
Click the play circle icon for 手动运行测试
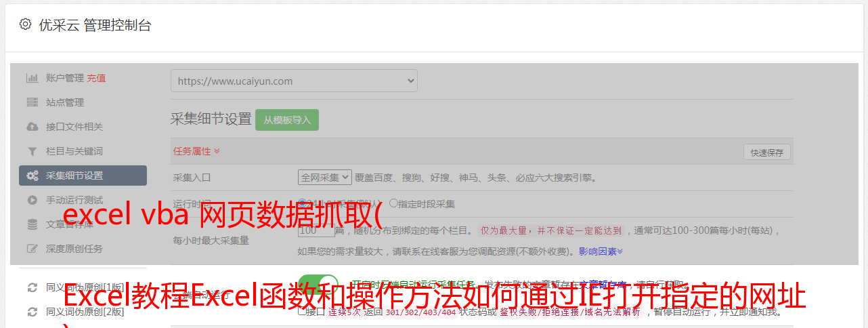click(32, 200)
